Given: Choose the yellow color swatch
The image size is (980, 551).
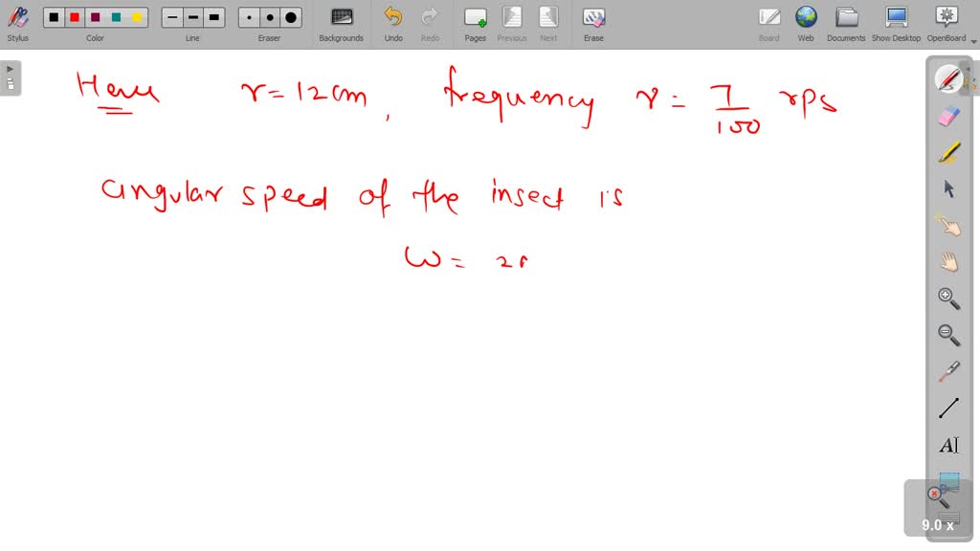Looking at the screenshot, I should [137, 16].
